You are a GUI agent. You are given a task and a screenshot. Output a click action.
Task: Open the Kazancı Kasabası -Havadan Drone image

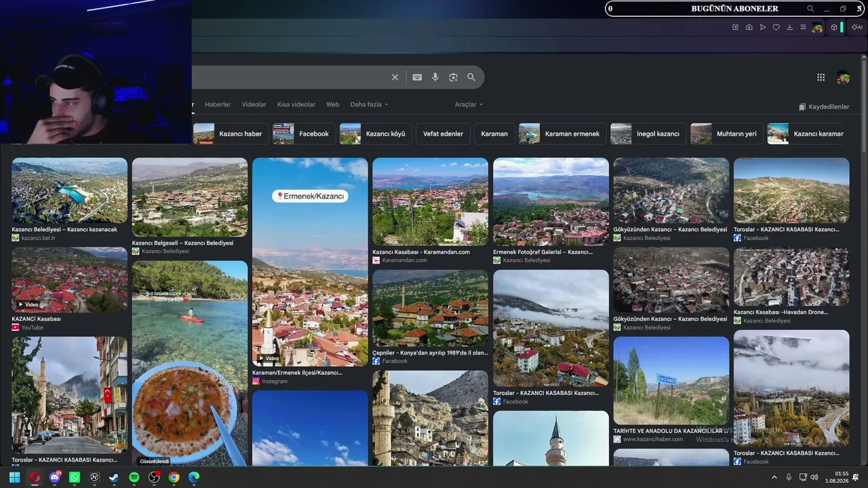pyautogui.click(x=791, y=277)
